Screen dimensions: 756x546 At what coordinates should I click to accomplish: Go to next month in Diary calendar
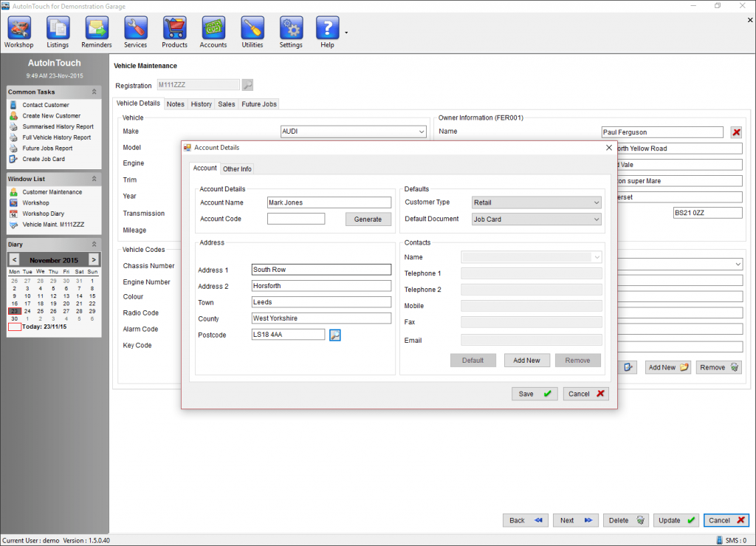pyautogui.click(x=93, y=259)
